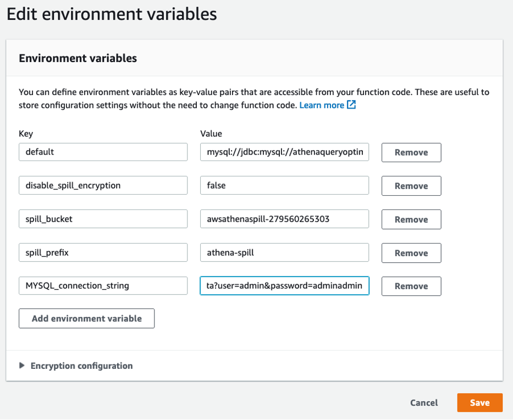
Task: Edit the athena-spill value field
Action: pos(284,252)
